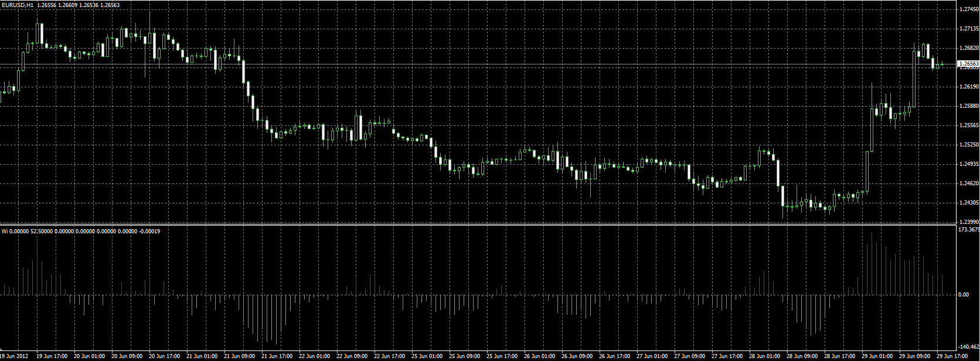This screenshot has height=361, width=980.
Task: Click the 27 Jun 17:00 time label
Action: point(727,356)
